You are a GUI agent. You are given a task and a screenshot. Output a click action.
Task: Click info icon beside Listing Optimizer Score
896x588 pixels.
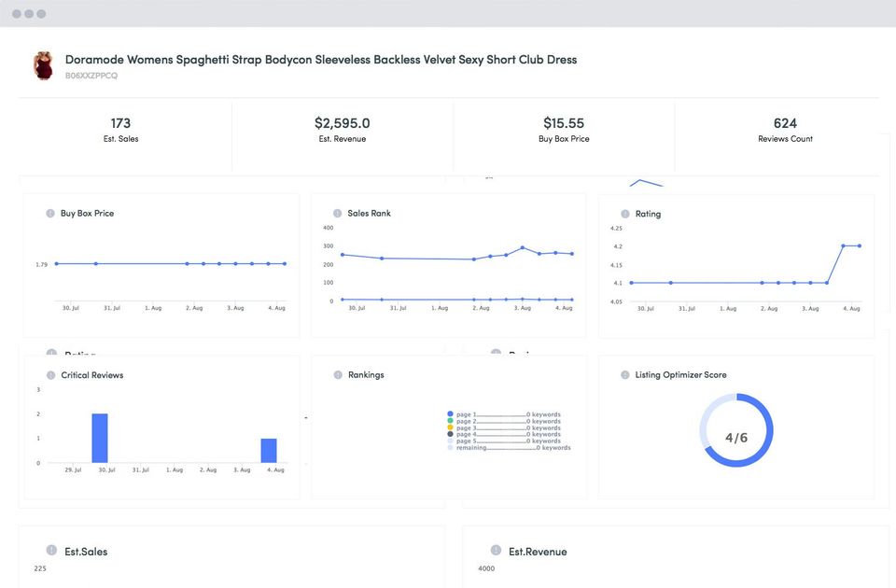click(625, 375)
